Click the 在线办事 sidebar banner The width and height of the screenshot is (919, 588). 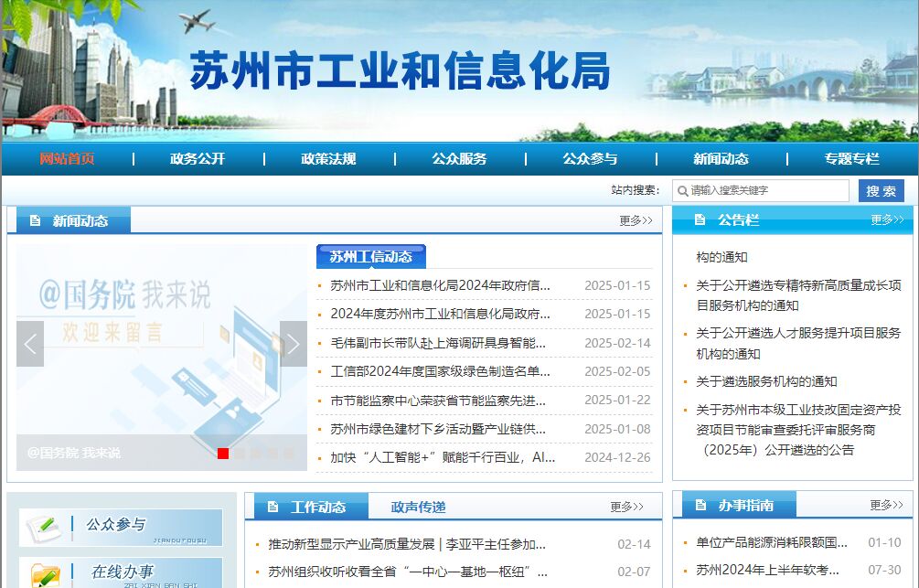(x=121, y=572)
